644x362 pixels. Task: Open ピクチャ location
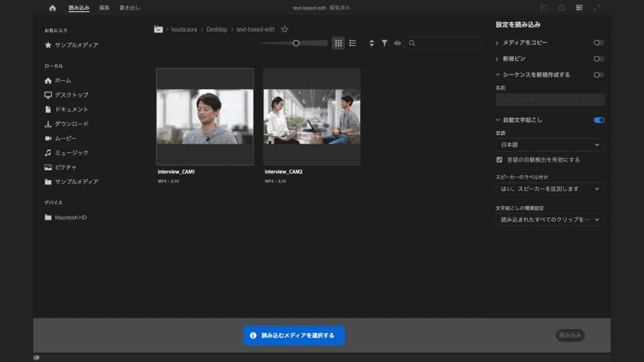[x=66, y=167]
